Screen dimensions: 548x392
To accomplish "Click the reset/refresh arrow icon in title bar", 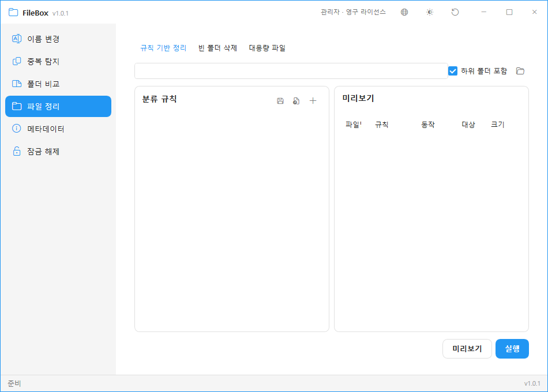I will click(455, 12).
